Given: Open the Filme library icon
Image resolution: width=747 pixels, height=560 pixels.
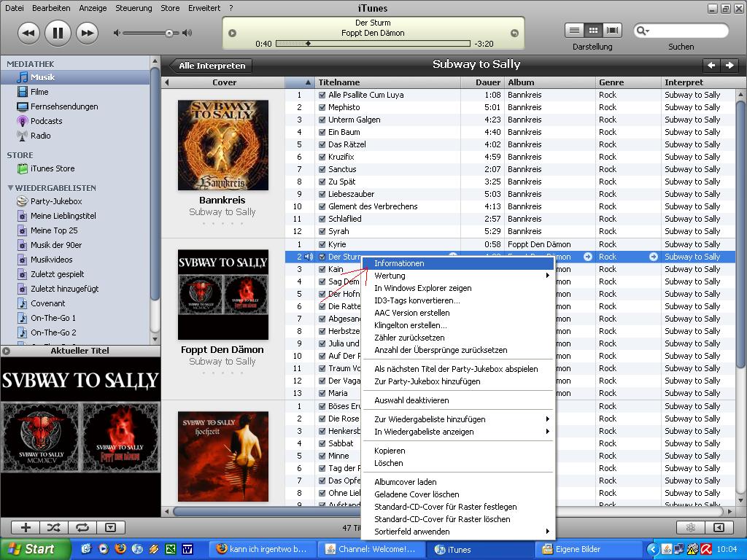Looking at the screenshot, I should [22, 91].
